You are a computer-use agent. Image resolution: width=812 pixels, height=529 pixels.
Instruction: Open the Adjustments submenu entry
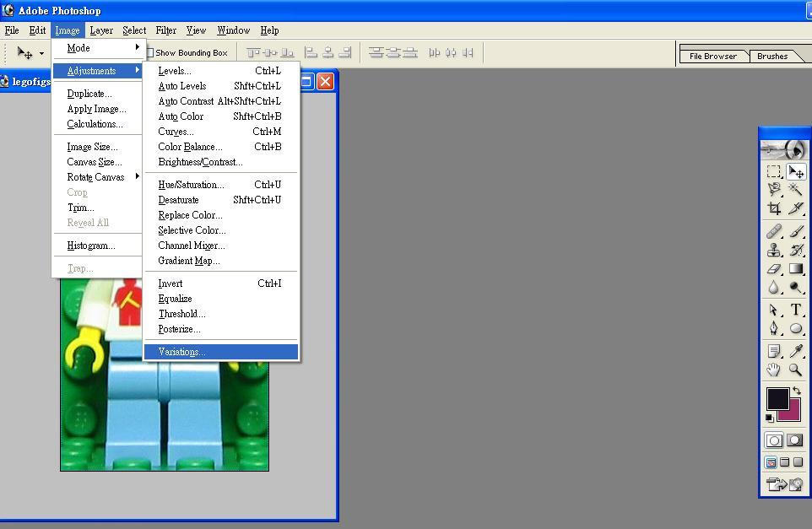(x=97, y=71)
